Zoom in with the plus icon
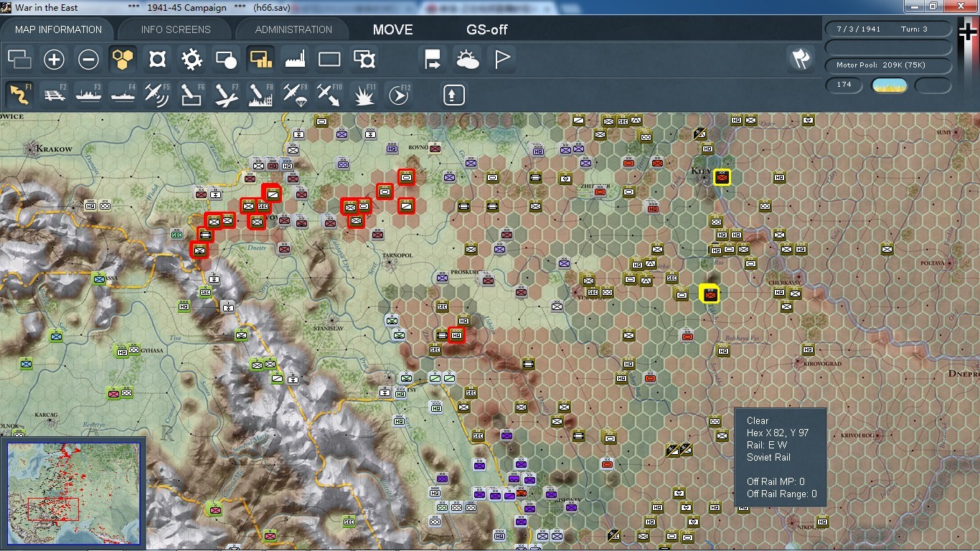 [x=54, y=59]
